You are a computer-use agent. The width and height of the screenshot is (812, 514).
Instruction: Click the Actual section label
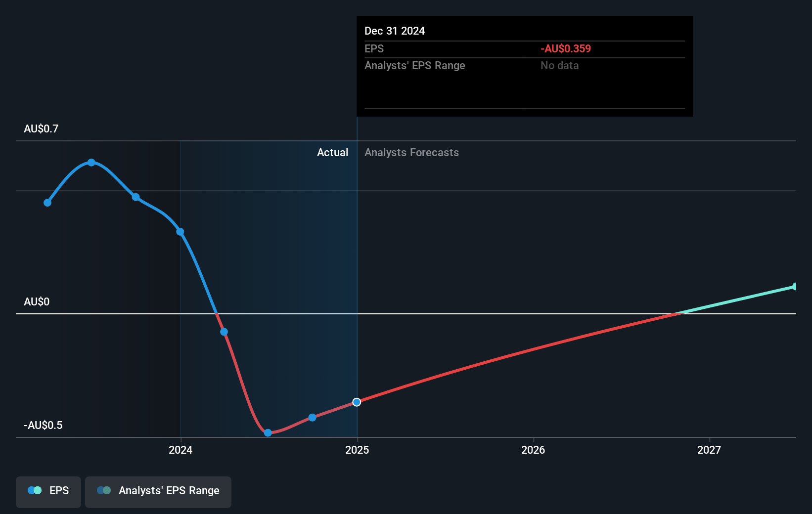click(x=332, y=153)
